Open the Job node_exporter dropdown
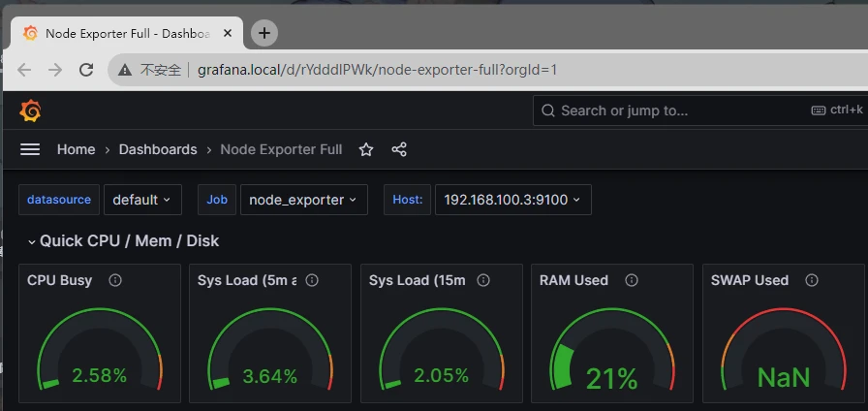This screenshot has height=411, width=868. coord(304,200)
